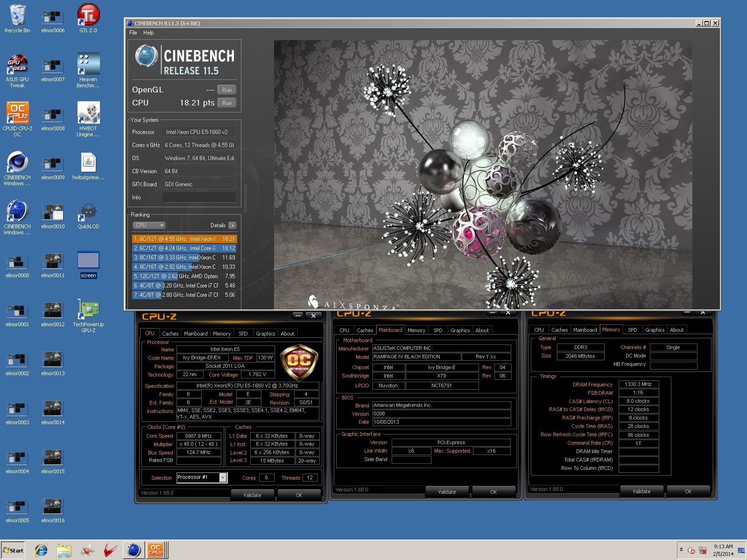Select elmor0010 screenshot icon on desktop
Viewport: 747px width, 560px height.
53,215
